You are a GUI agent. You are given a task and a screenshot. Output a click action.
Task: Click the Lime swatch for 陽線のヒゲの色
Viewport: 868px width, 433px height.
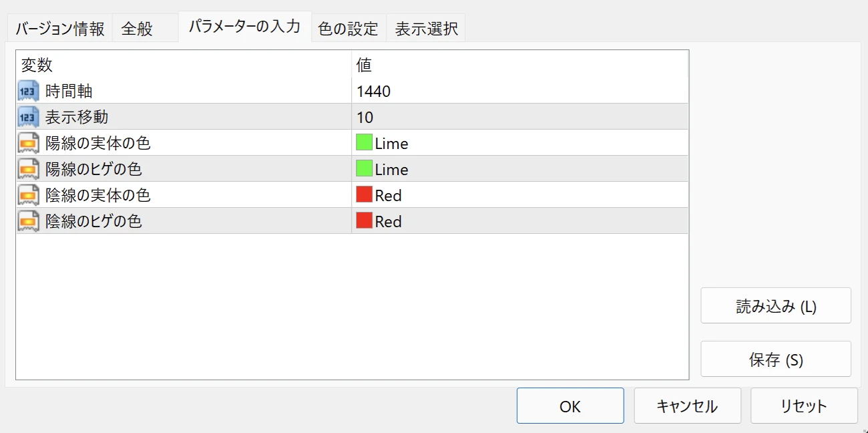click(364, 169)
